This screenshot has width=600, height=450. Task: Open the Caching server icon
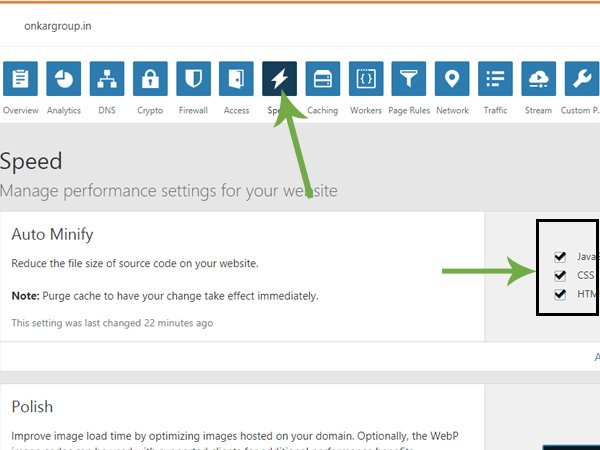(323, 78)
